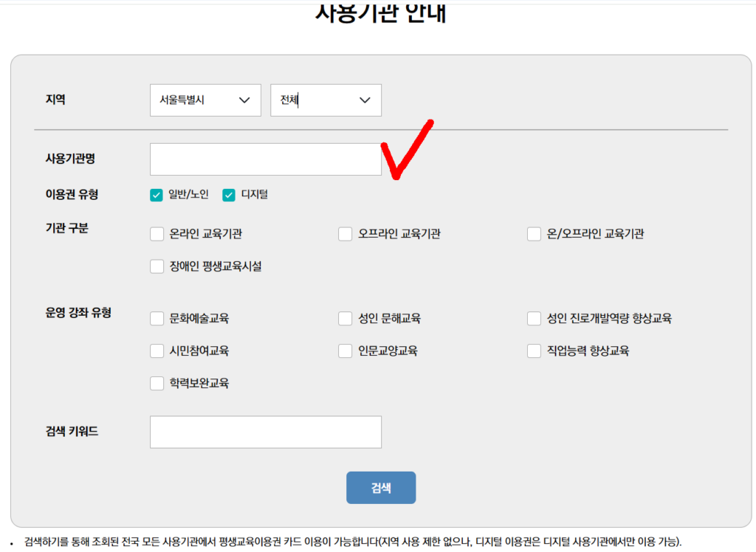Click the chevron arrow on 서울특별시 dropdown
The width and height of the screenshot is (756, 552).
coord(244,101)
